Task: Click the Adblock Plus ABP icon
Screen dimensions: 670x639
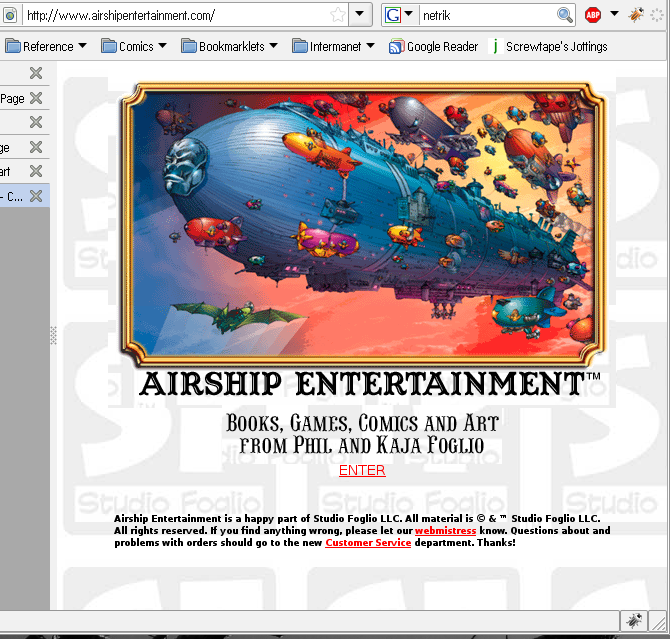Action: [593, 15]
